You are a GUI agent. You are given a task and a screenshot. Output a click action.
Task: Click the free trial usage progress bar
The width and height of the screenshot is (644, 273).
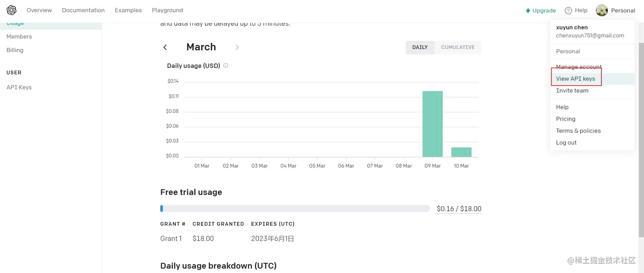coord(295,209)
